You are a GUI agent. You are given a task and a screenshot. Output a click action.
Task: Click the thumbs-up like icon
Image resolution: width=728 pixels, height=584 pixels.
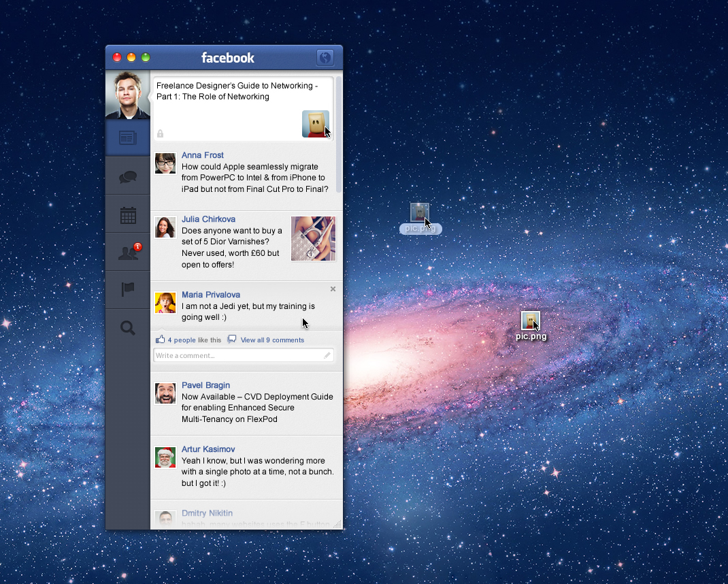[x=160, y=339]
